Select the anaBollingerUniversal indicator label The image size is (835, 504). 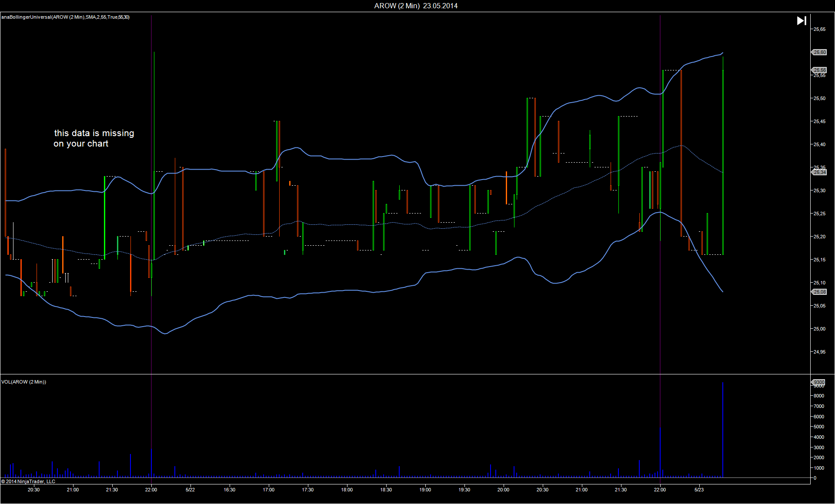click(65, 17)
